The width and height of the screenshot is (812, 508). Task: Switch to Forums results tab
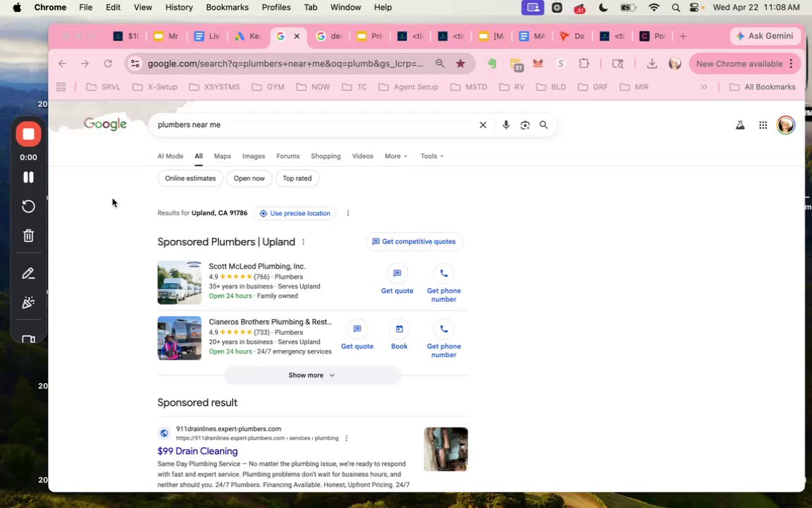click(288, 156)
